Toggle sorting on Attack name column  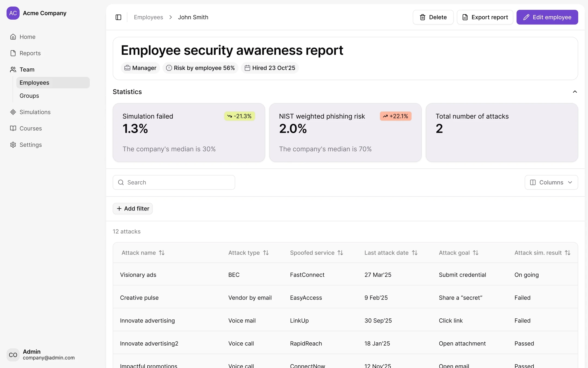tap(162, 253)
